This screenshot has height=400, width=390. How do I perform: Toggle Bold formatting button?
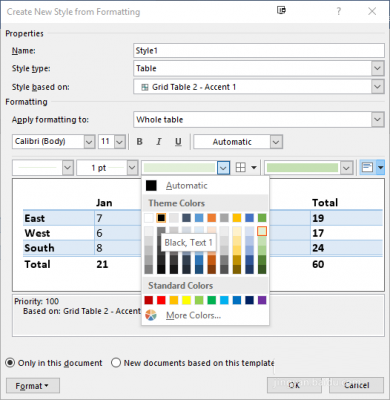pos(140,142)
